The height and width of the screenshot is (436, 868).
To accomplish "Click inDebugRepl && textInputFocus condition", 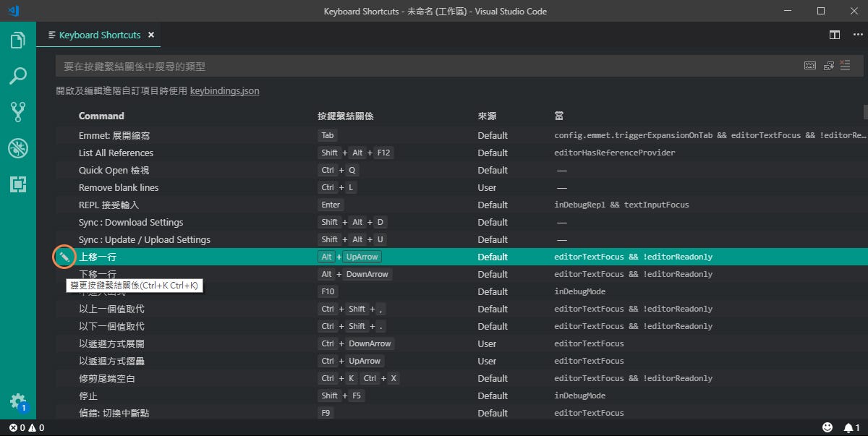I will coord(622,205).
